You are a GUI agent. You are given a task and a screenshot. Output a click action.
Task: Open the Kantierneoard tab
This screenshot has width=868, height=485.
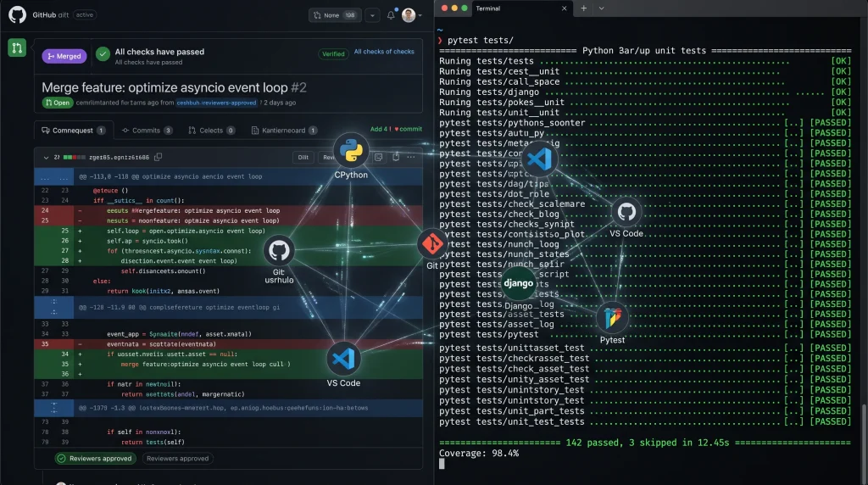[284, 131]
